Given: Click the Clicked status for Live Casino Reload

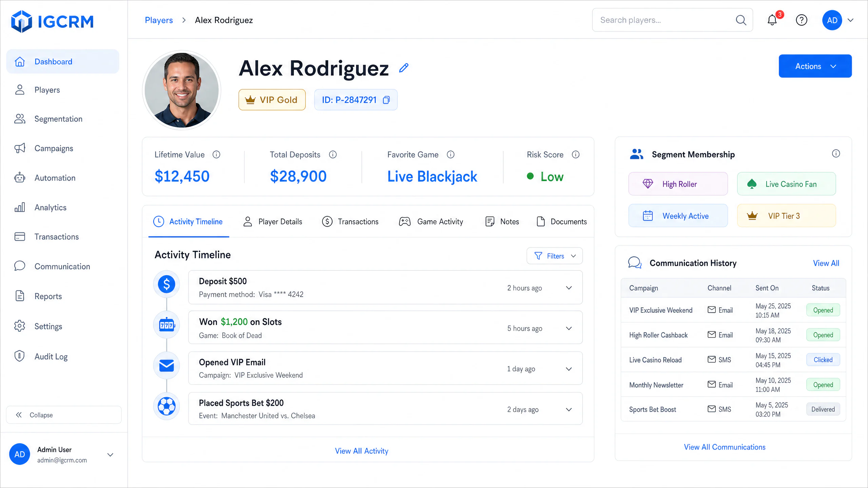Looking at the screenshot, I should pyautogui.click(x=823, y=360).
